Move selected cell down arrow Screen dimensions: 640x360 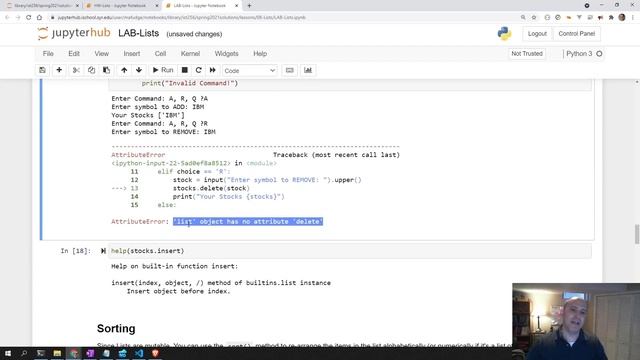pos(139,70)
